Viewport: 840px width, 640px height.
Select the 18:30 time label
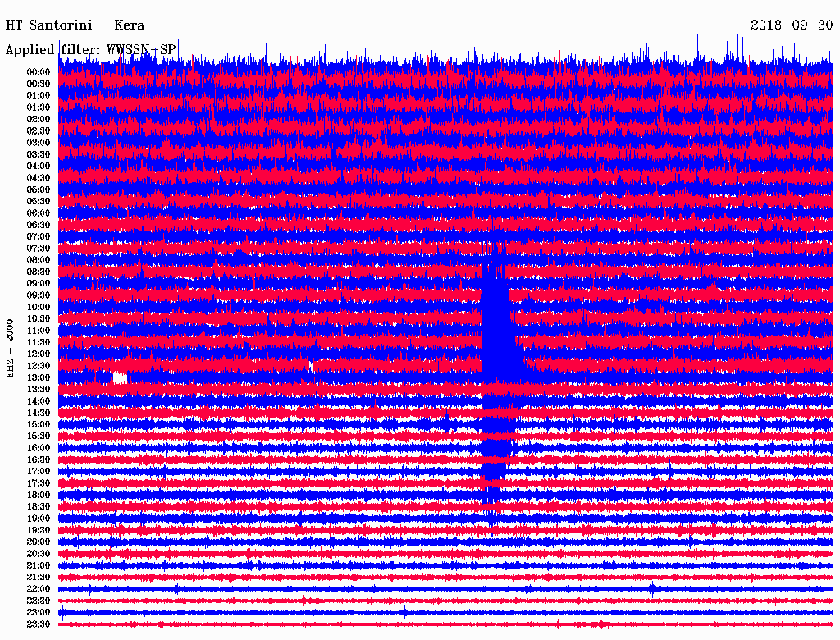point(39,507)
